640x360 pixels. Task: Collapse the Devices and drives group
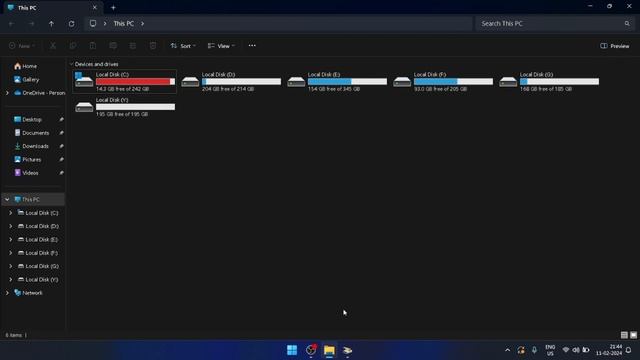pyautogui.click(x=71, y=64)
